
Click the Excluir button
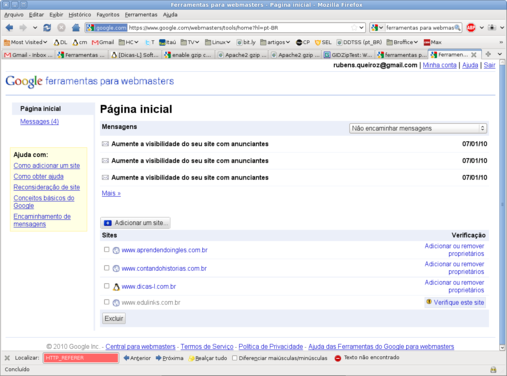point(114,318)
